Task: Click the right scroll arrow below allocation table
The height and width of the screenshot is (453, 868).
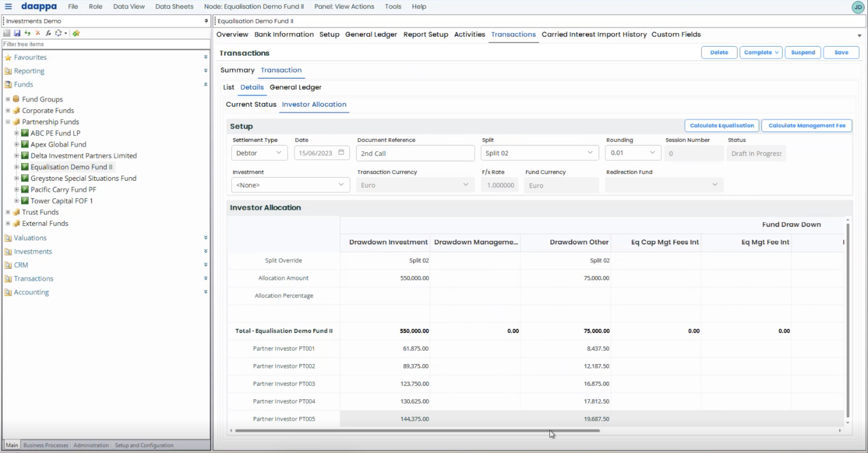Action: pos(840,431)
